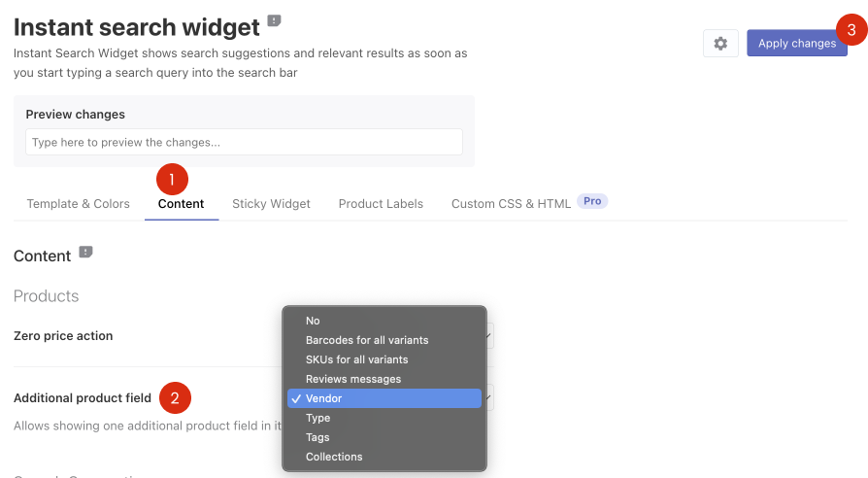Select Tags in the dropdown
Image resolution: width=868 pixels, height=478 pixels.
(x=384, y=437)
